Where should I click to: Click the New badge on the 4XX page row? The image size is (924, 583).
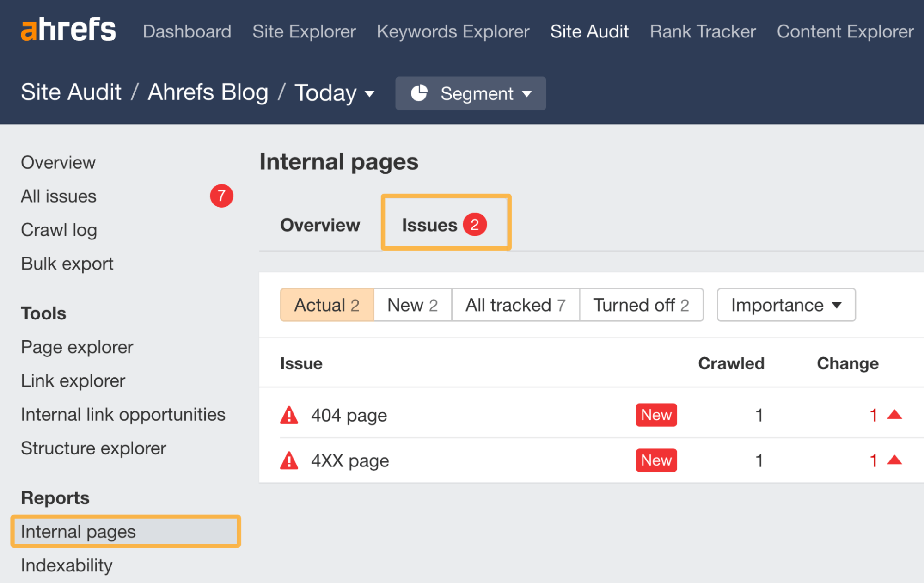point(656,460)
